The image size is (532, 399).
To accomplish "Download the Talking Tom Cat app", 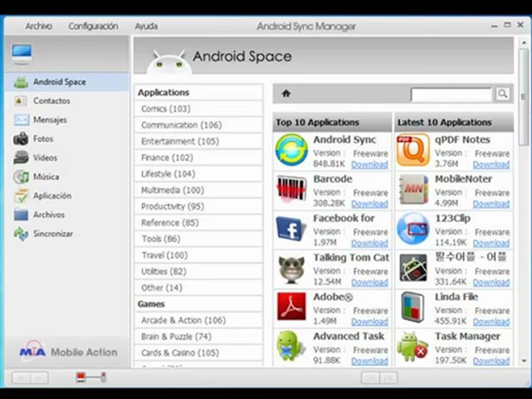I will pos(370,283).
